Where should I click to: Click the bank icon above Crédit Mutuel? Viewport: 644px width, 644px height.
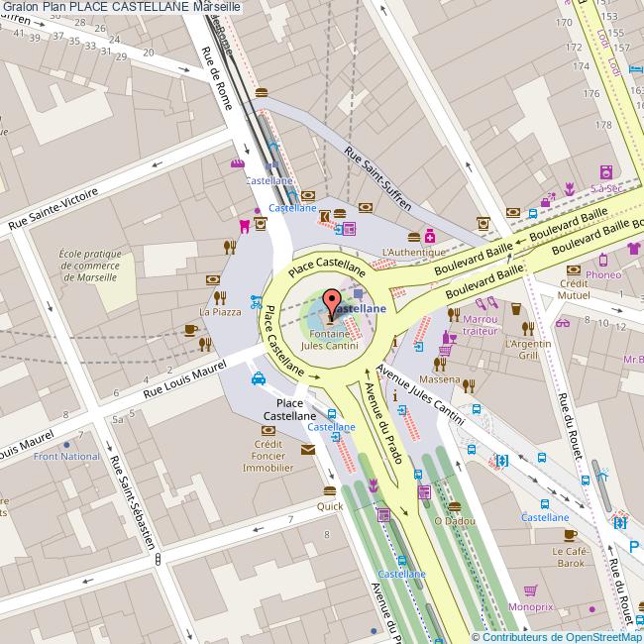point(573,268)
